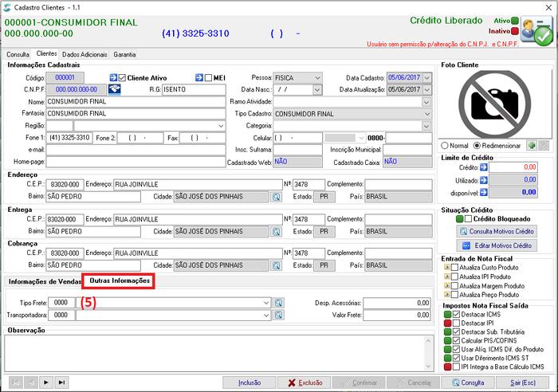
Task: Click into the Observação text area
Action: coord(216,353)
